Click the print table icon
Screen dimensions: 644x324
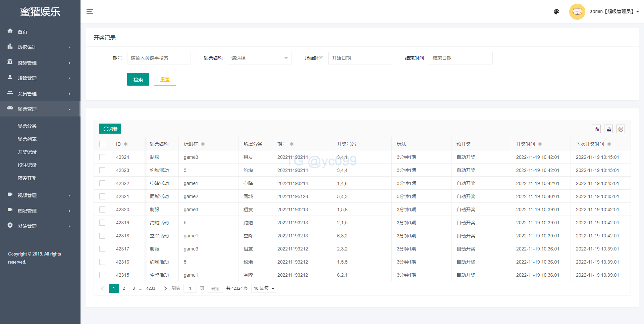click(621, 129)
